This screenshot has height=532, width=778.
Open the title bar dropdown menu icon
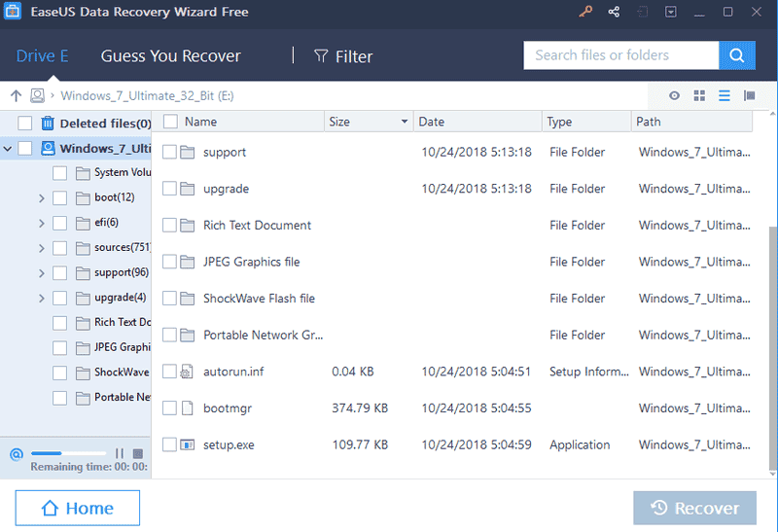point(670,12)
